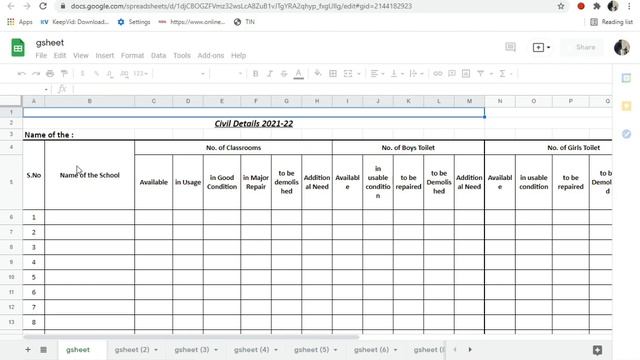Open Calendar side panel icon
This screenshot has height=360, width=640.
[x=626, y=78]
